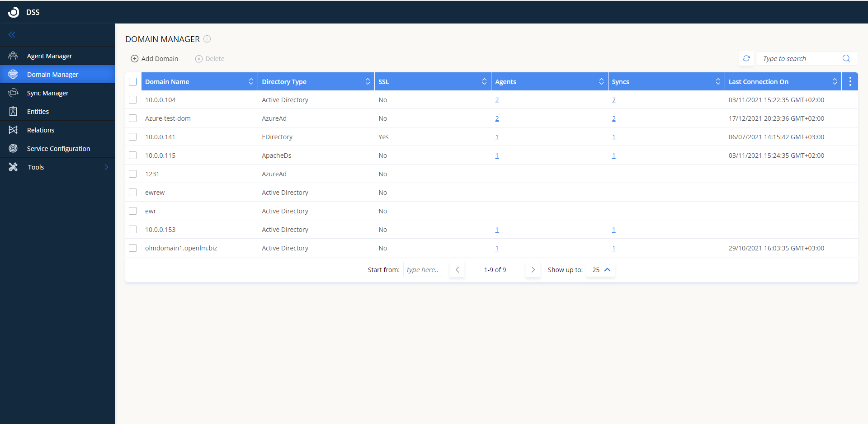The image size is (868, 424).
Task: Go to next page arrow
Action: pyautogui.click(x=533, y=270)
